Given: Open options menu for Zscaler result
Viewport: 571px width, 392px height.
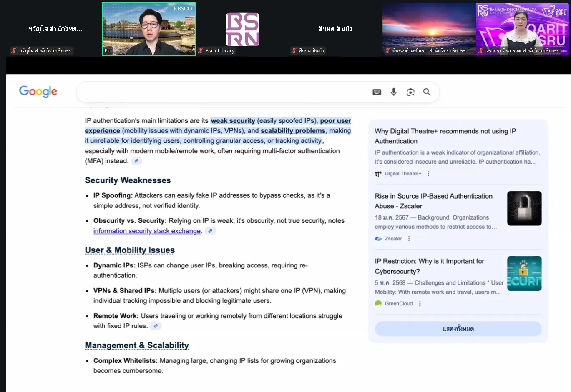Looking at the screenshot, I should tap(409, 239).
